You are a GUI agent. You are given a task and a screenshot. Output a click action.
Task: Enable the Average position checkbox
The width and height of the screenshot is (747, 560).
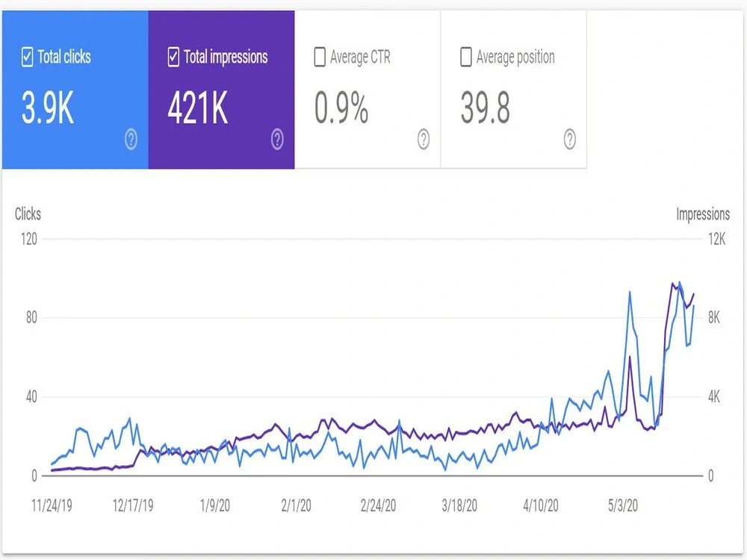(x=466, y=57)
